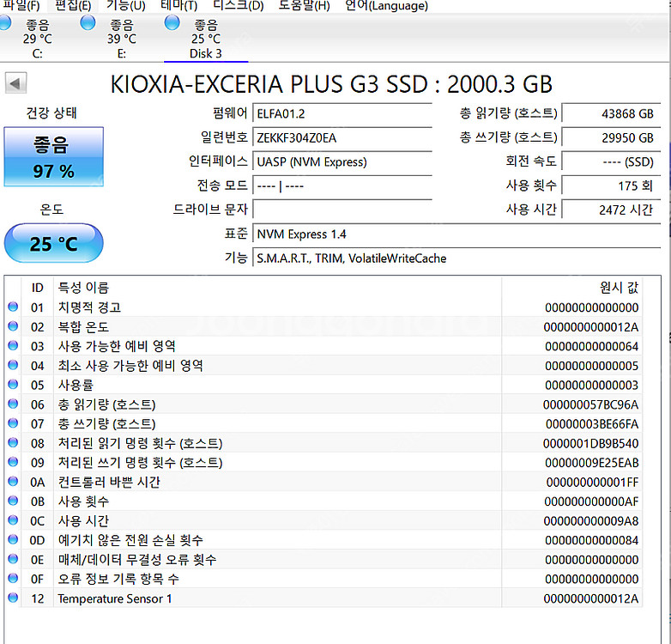Select the E: drive status orb
This screenshot has width=671, height=644.
88,22
